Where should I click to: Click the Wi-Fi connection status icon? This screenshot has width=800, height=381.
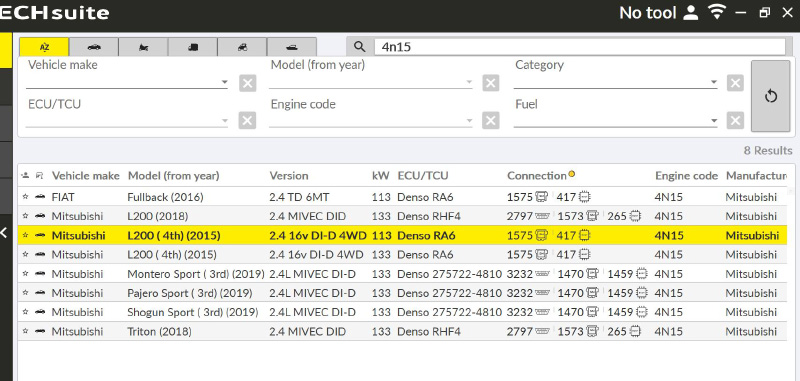tap(717, 13)
